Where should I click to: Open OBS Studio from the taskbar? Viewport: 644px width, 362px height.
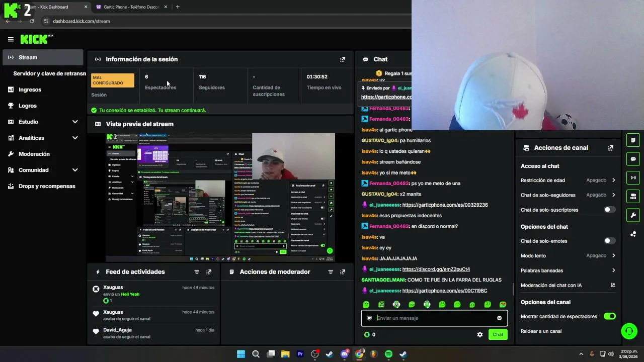(315, 354)
